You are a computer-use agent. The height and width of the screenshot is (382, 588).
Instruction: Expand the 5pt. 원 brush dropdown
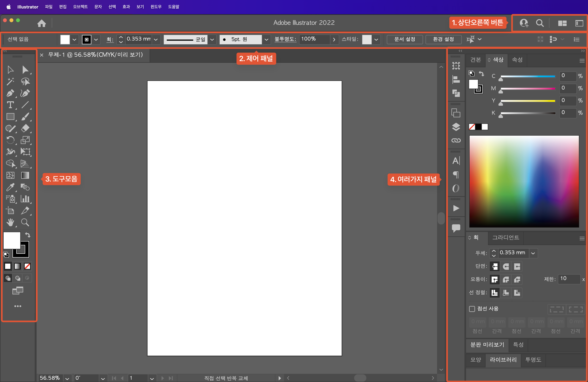pyautogui.click(x=266, y=40)
